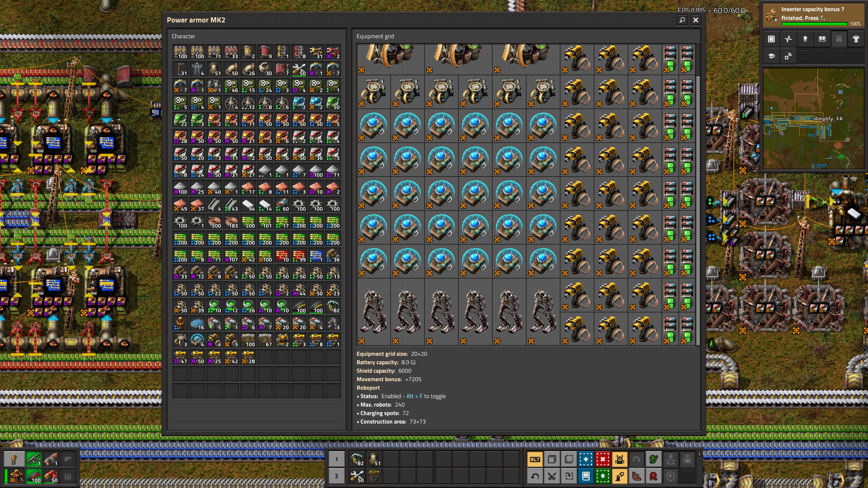Image resolution: width=868 pixels, height=488 pixels.
Task: Search inside the Power armor MK2 window
Action: [682, 20]
